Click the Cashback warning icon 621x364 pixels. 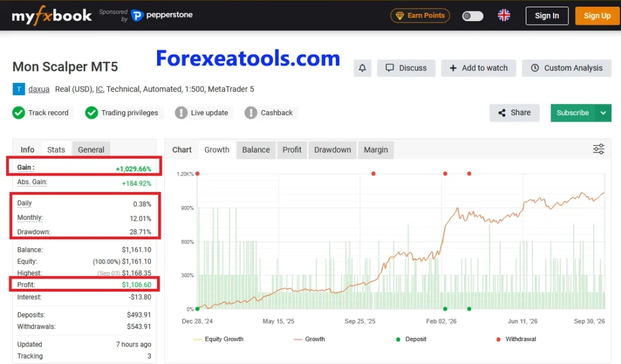click(x=250, y=113)
